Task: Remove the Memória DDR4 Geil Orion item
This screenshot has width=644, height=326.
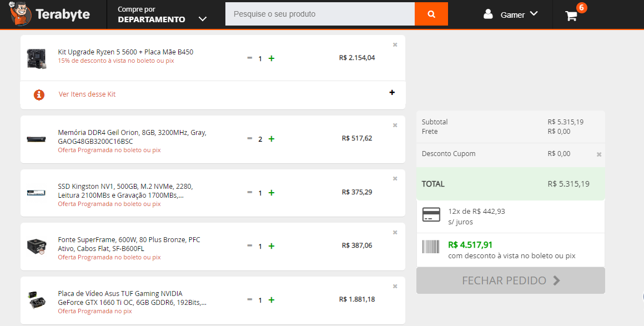Action: coord(395,125)
